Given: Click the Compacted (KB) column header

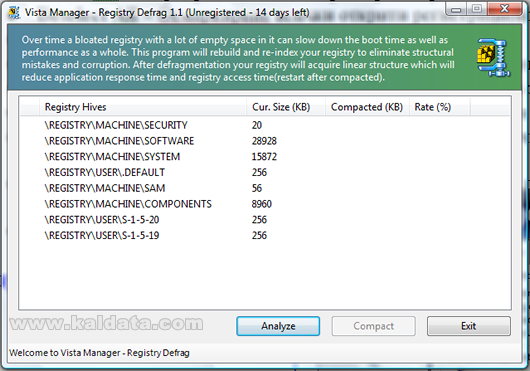Looking at the screenshot, I should coord(367,107).
